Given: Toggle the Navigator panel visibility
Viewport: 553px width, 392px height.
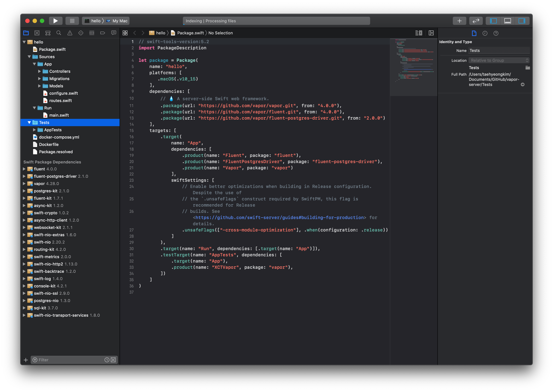Looking at the screenshot, I should (493, 21).
